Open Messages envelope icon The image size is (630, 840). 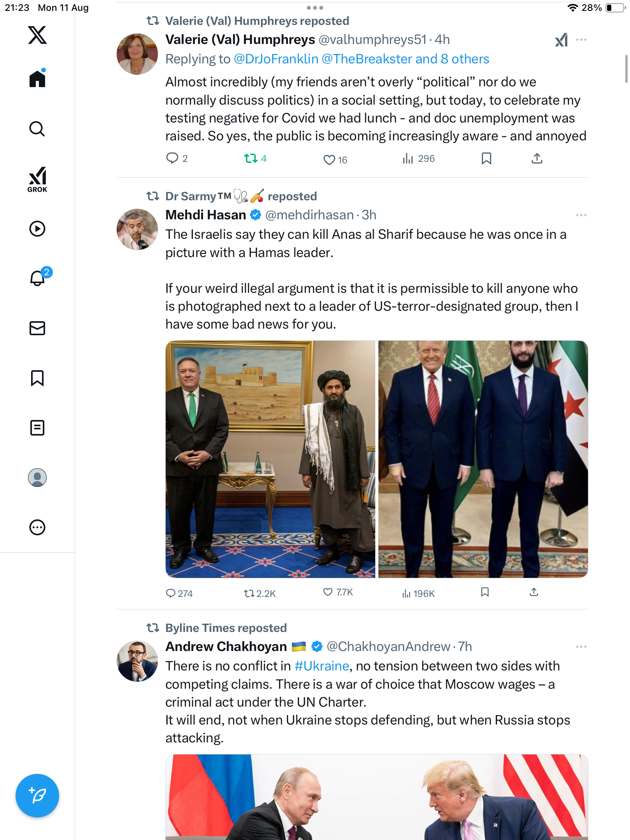click(37, 328)
